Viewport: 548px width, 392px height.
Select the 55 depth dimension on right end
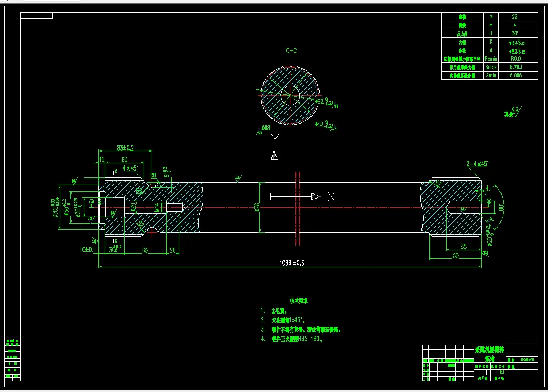pos(464,246)
